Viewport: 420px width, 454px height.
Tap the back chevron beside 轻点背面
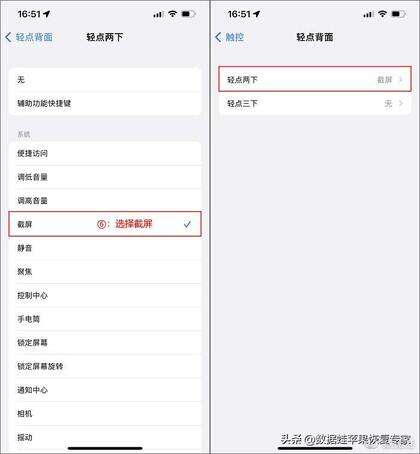tap(9, 37)
